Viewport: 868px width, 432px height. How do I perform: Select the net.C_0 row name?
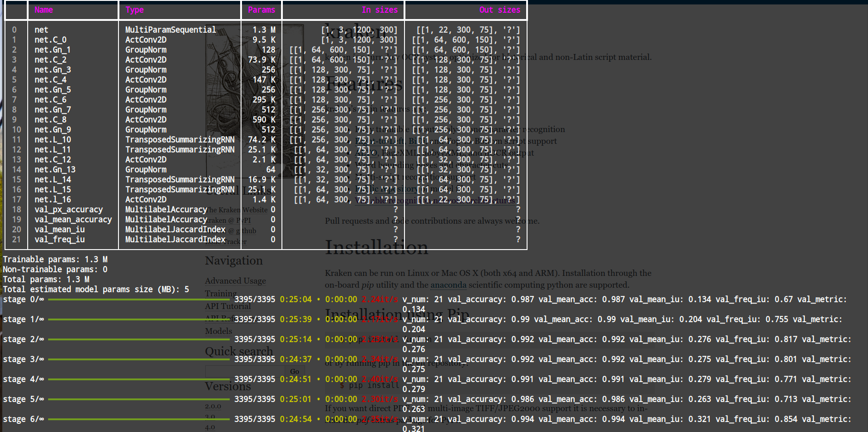(x=50, y=40)
